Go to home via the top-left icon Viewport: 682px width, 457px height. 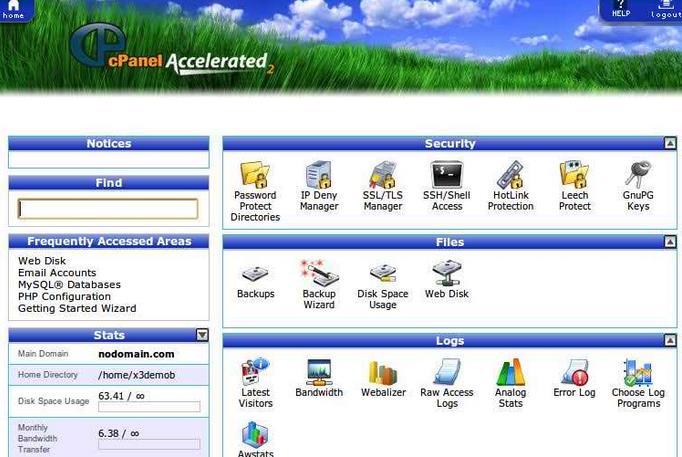pyautogui.click(x=13, y=10)
